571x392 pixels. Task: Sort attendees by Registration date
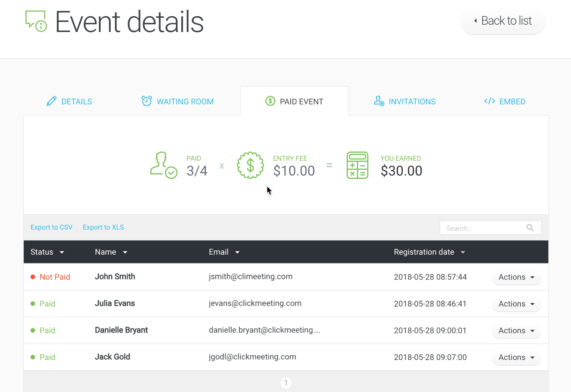[x=429, y=252]
